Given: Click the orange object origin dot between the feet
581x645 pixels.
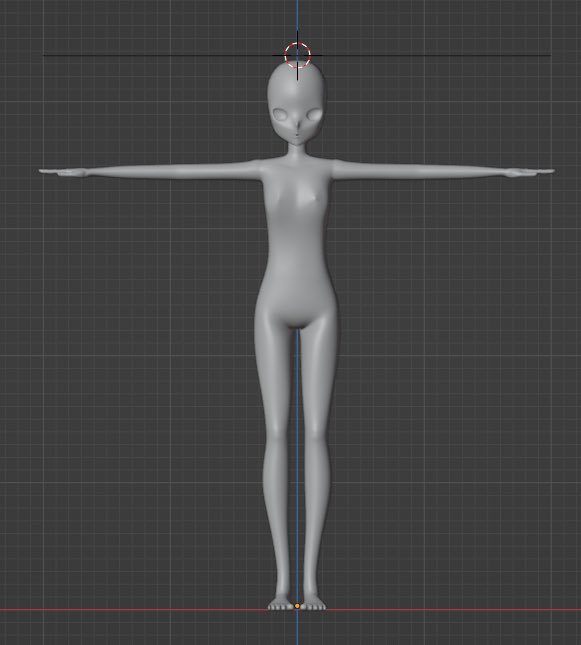Looking at the screenshot, I should pos(297,606).
